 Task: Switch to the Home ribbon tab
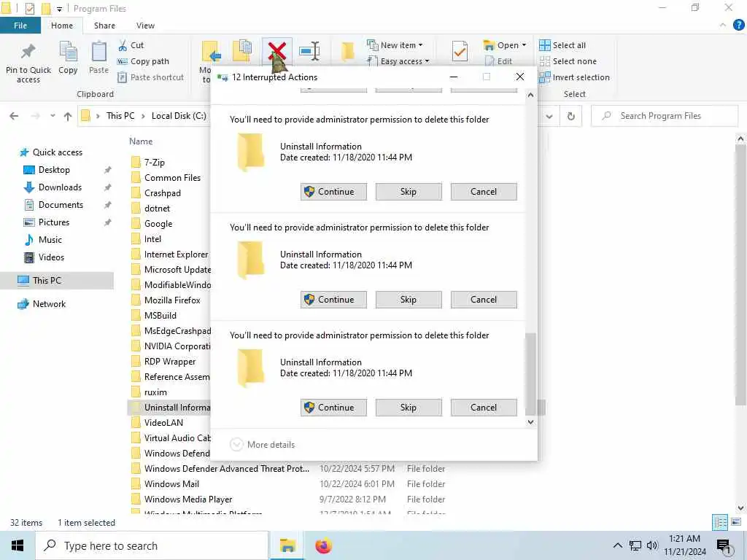(x=62, y=26)
